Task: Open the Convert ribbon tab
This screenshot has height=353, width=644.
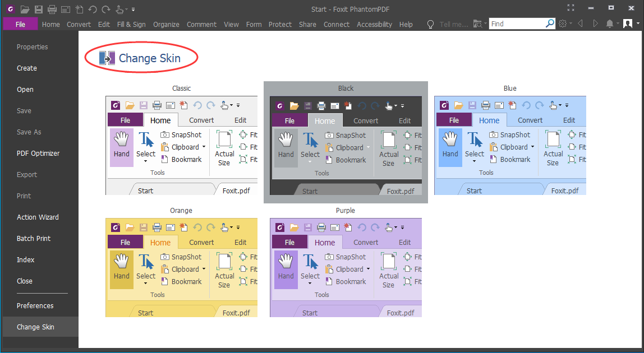Action: 79,24
